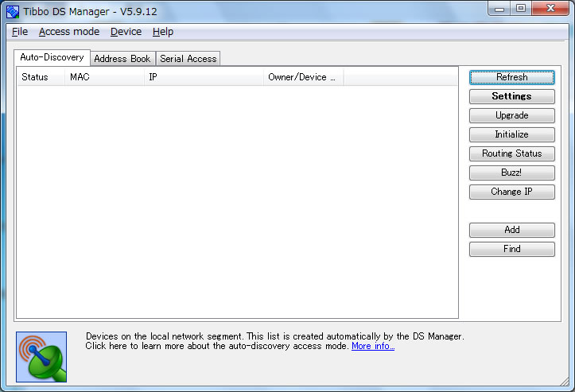Open the Device menu
This screenshot has width=575, height=392.
[x=126, y=32]
